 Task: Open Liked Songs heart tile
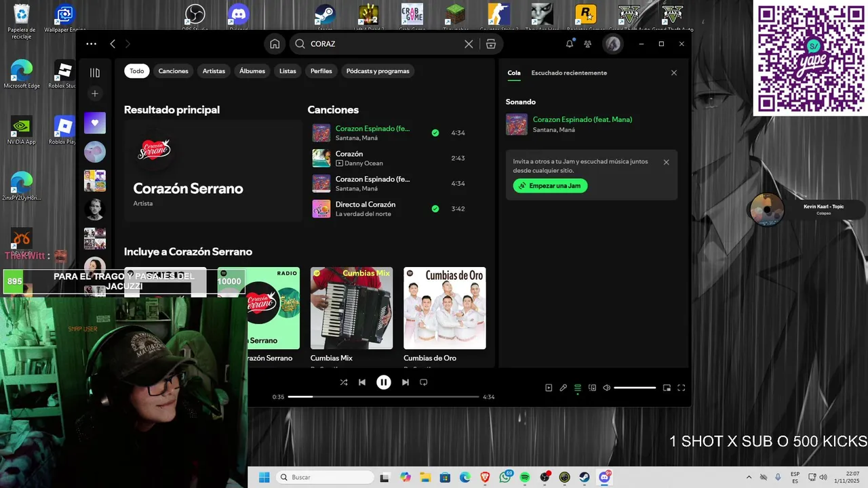[x=95, y=123]
